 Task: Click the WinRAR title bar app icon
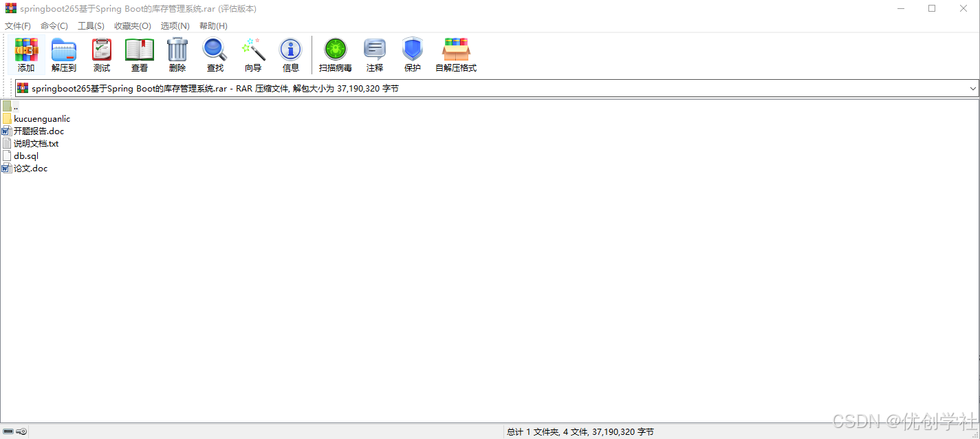click(x=10, y=8)
